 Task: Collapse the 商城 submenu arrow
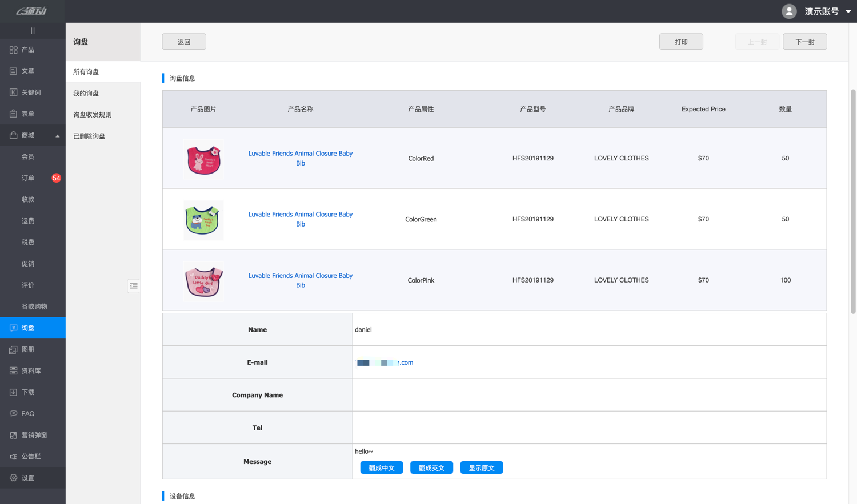tap(57, 136)
